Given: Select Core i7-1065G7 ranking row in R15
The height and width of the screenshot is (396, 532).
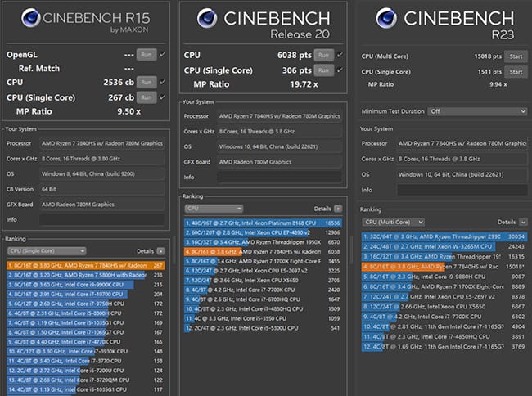Looking at the screenshot, I should (x=85, y=332).
